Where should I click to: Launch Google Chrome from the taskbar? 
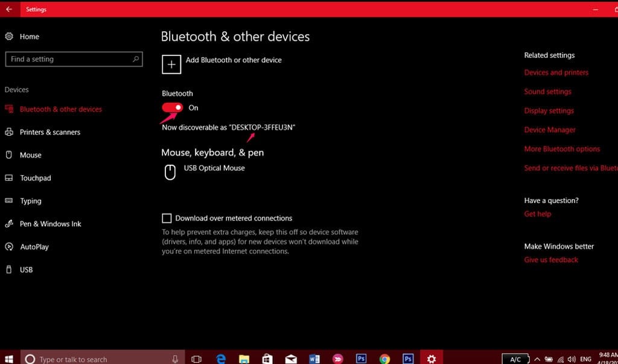click(384, 359)
